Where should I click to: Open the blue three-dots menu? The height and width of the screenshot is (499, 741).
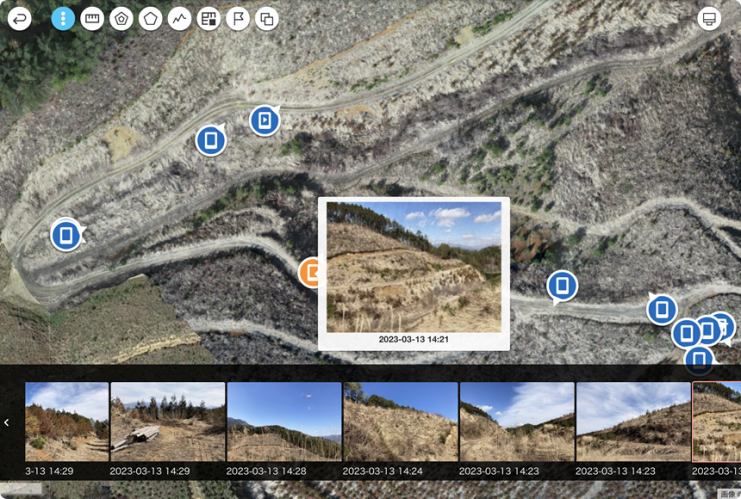click(63, 19)
